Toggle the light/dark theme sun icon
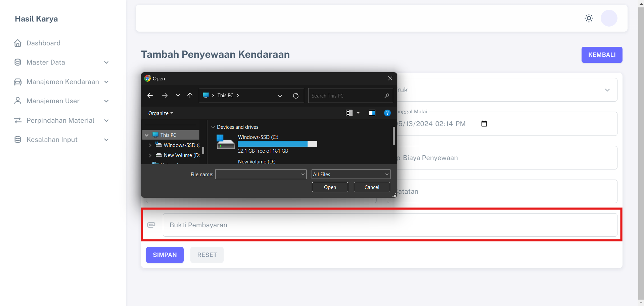This screenshot has height=306, width=644. click(589, 18)
